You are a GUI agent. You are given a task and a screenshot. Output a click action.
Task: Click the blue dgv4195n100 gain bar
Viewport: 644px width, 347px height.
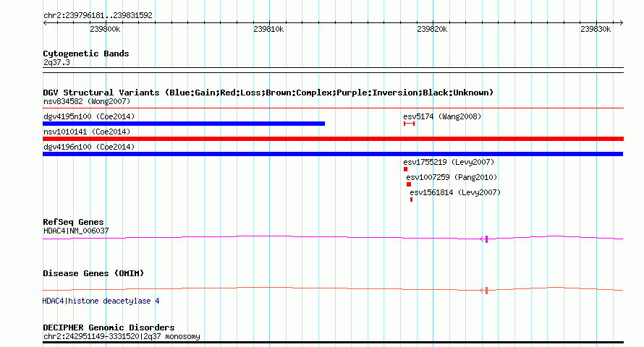[184, 124]
